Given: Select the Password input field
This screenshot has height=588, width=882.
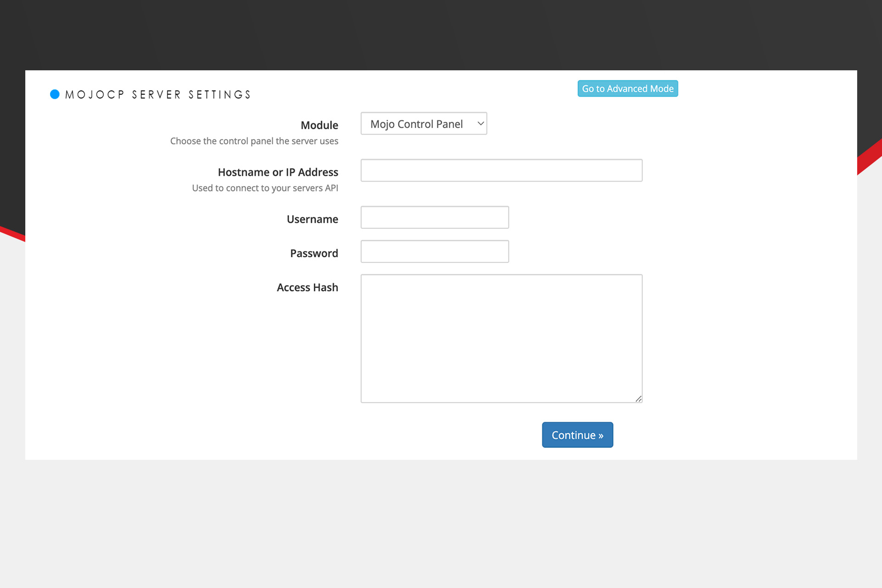Looking at the screenshot, I should coord(435,251).
